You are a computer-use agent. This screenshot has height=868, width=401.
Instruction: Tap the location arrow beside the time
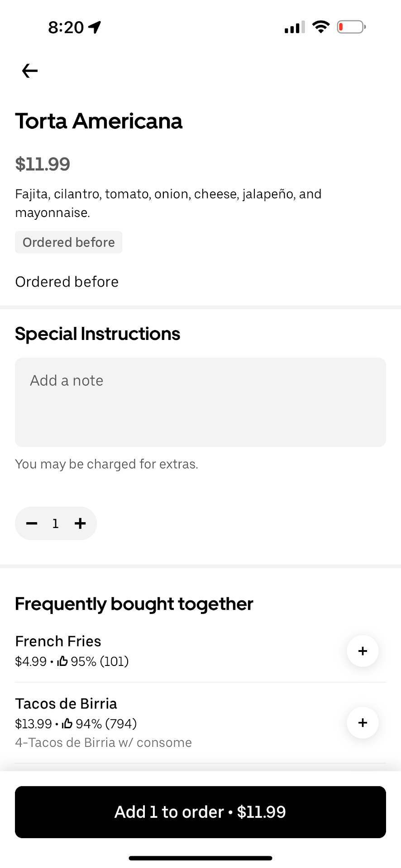pos(95,28)
